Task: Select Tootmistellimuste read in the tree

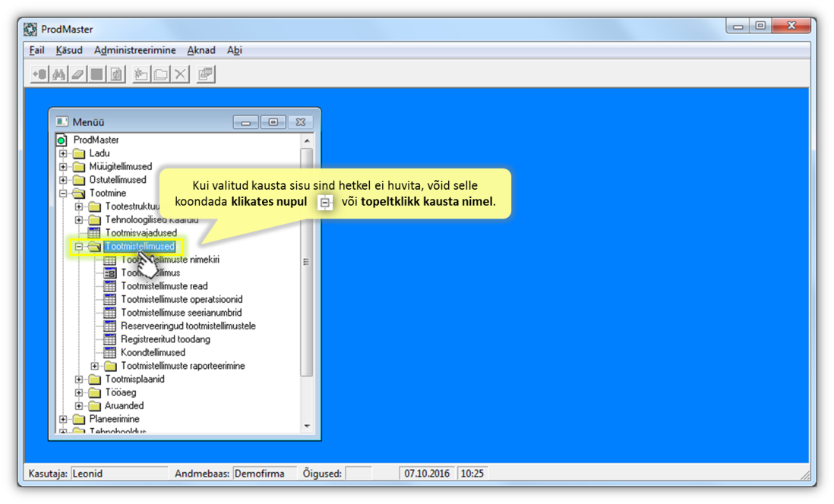Action: 164,286
